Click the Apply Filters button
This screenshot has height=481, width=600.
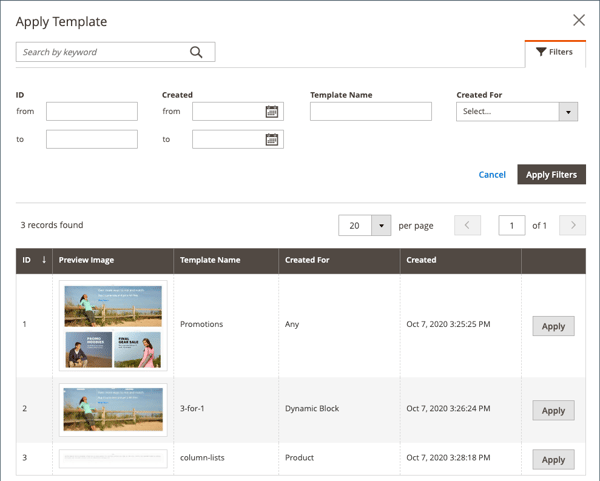[551, 175]
